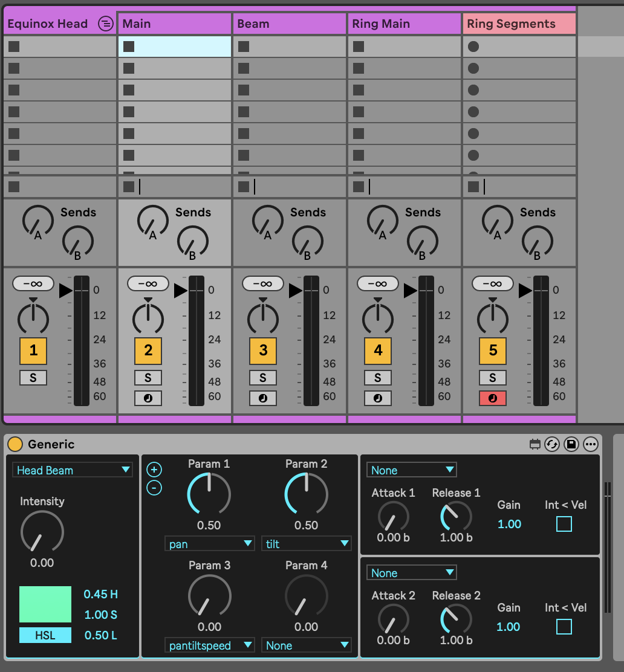Toggle track 3 activator button
This screenshot has height=672, width=624.
[x=263, y=350]
